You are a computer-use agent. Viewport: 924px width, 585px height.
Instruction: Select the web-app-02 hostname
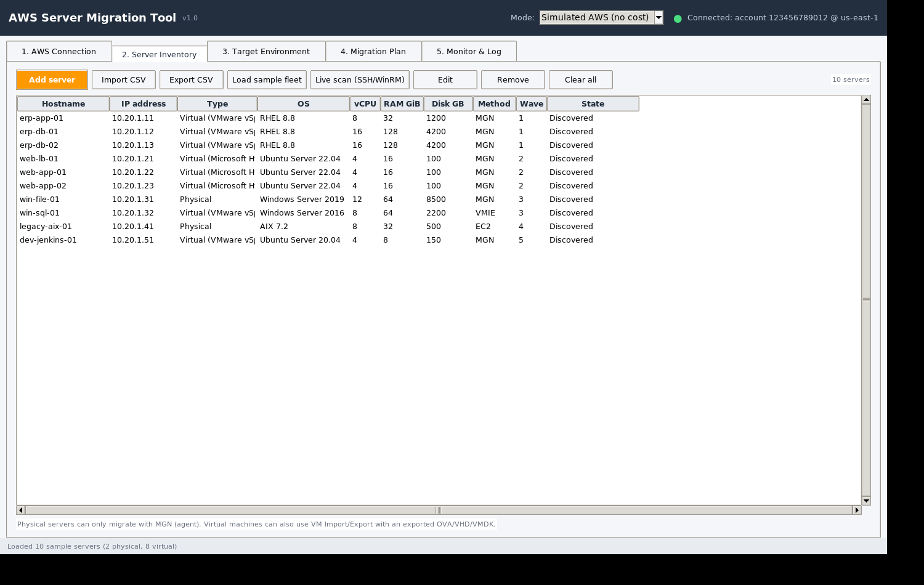click(43, 185)
